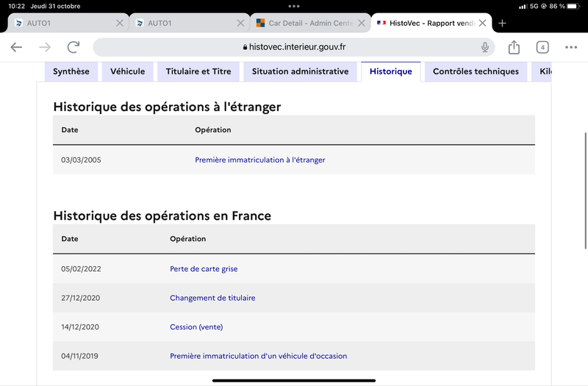The image size is (588, 386).
Task: Close the first AUTO1 tab
Action: click(120, 24)
